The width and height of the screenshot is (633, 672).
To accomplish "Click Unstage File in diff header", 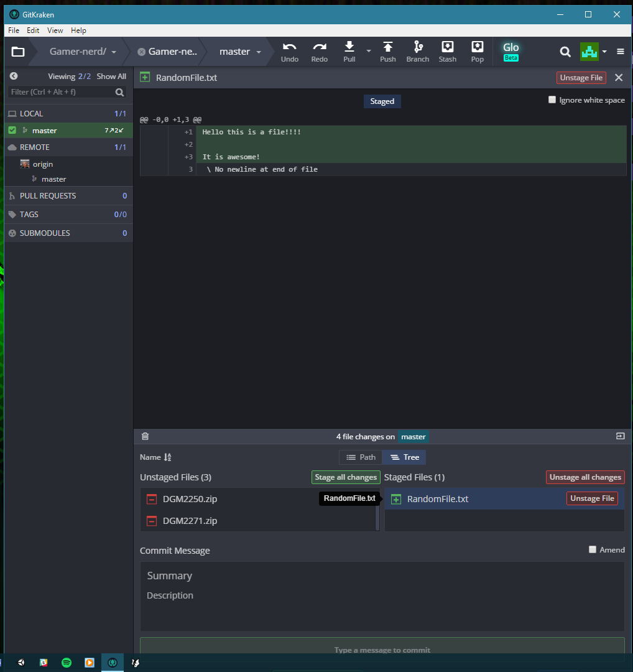I will pos(581,78).
